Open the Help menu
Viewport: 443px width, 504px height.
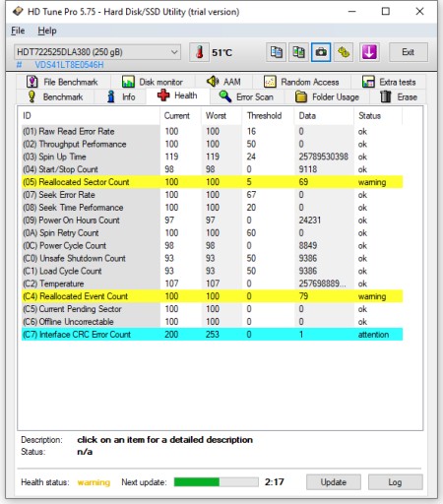(x=47, y=31)
